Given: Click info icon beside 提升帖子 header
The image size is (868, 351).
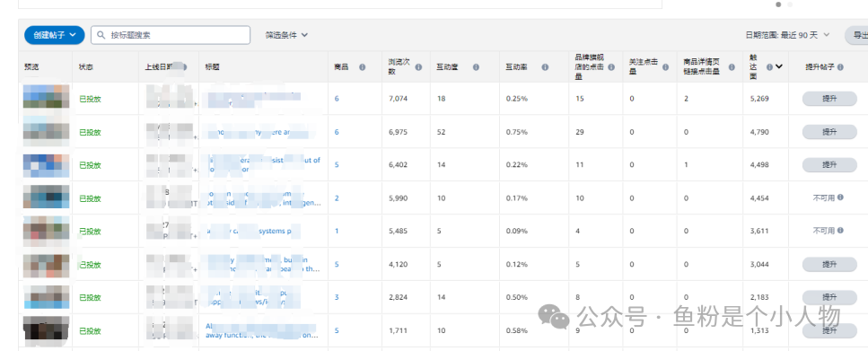Looking at the screenshot, I should (x=840, y=67).
